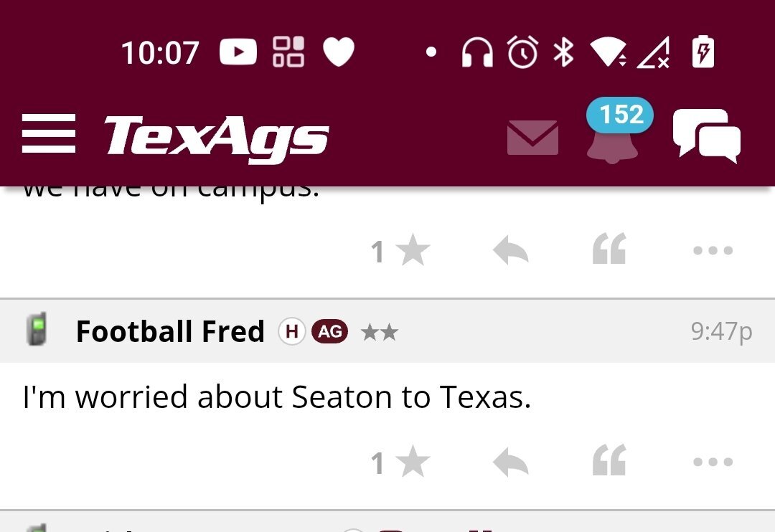Tap the mobile phone icon beside Football Fred
The height and width of the screenshot is (532, 775).
click(36, 331)
